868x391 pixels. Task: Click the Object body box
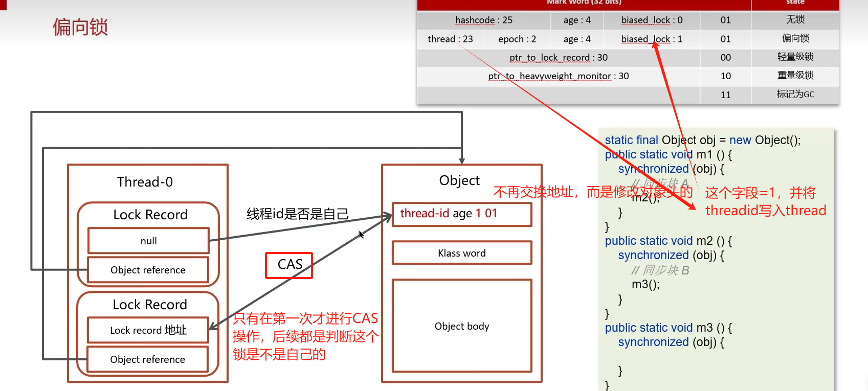pos(462,326)
